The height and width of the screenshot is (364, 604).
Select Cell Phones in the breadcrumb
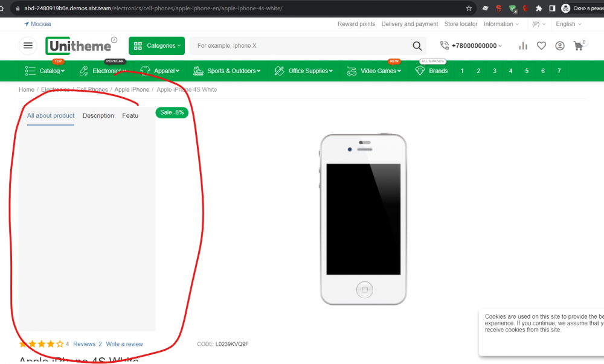[x=92, y=89]
